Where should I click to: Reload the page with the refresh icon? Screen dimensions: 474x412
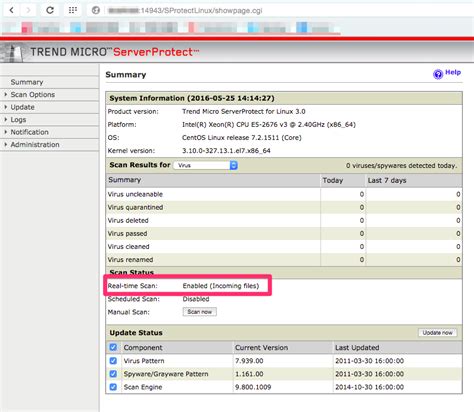pos(50,10)
